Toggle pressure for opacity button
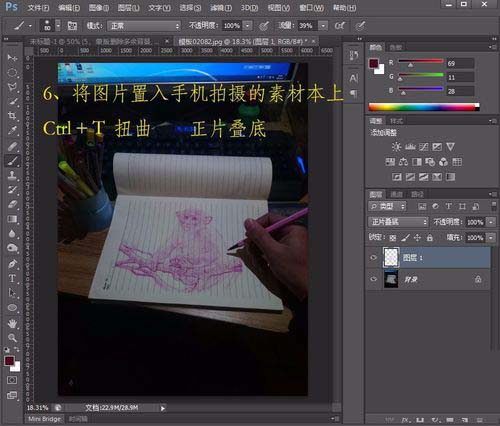Image resolution: width=500 pixels, height=426 pixels. coord(264,26)
